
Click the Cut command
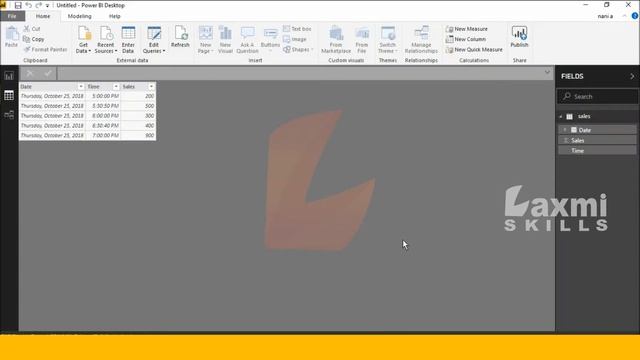pyautogui.click(x=32, y=29)
